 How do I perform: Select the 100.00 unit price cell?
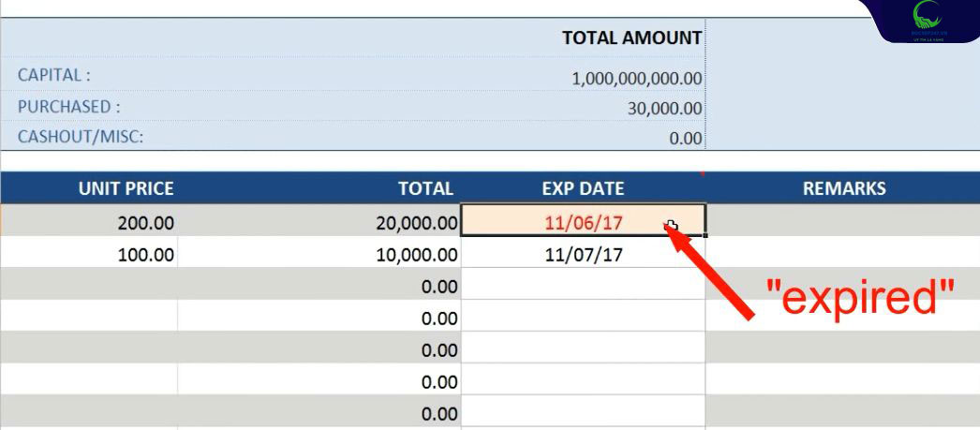tap(145, 254)
